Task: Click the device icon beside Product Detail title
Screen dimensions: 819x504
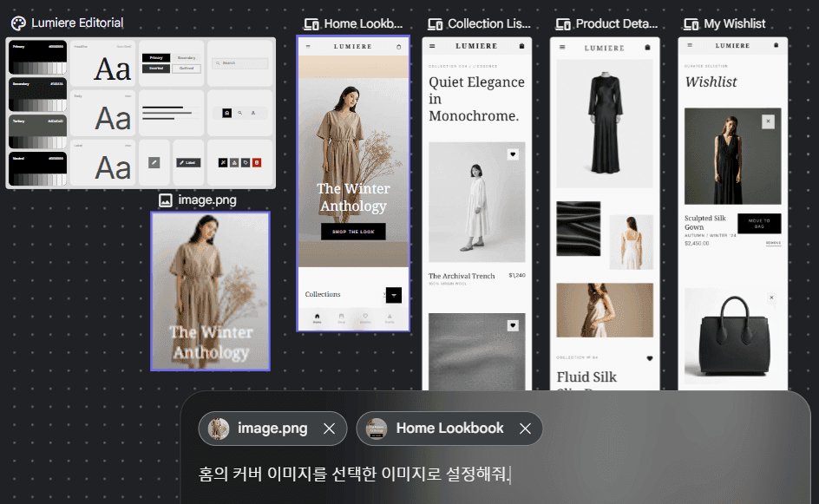Action: click(x=563, y=24)
